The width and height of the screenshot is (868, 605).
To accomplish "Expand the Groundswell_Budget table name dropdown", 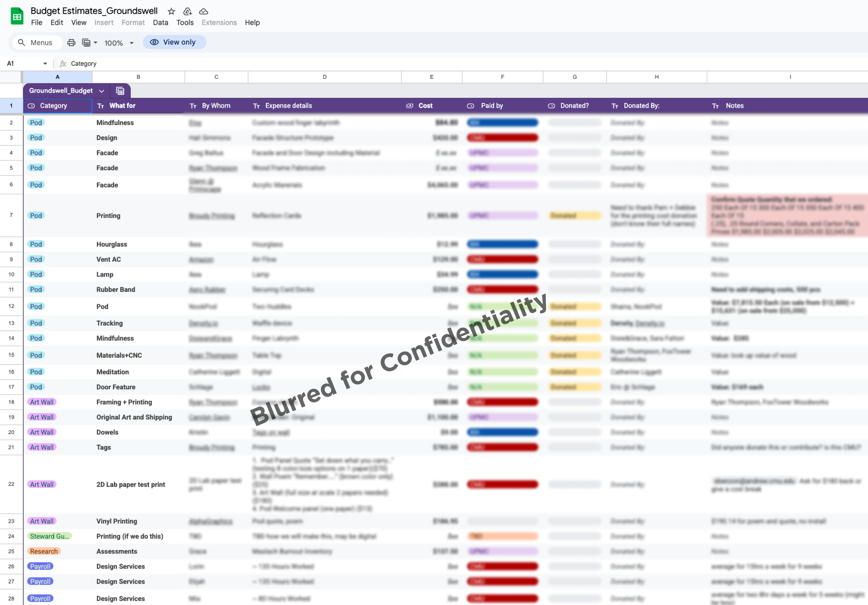I will coord(101,91).
